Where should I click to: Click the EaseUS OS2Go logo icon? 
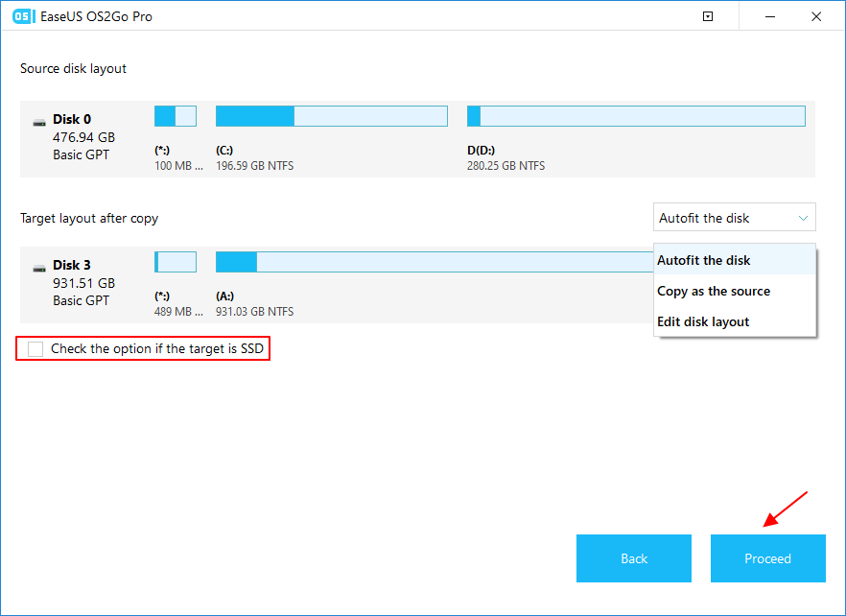(24, 16)
